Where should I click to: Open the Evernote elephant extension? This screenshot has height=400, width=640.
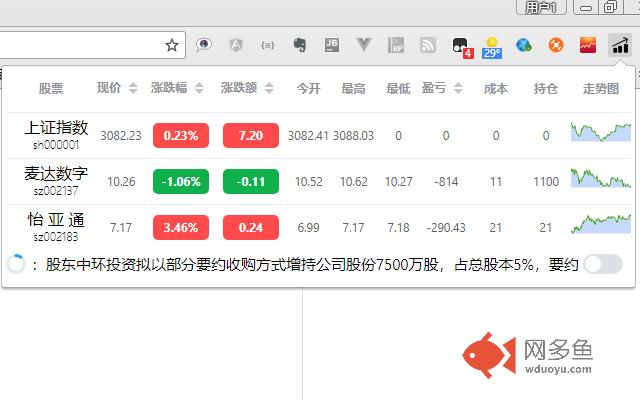[x=299, y=45]
